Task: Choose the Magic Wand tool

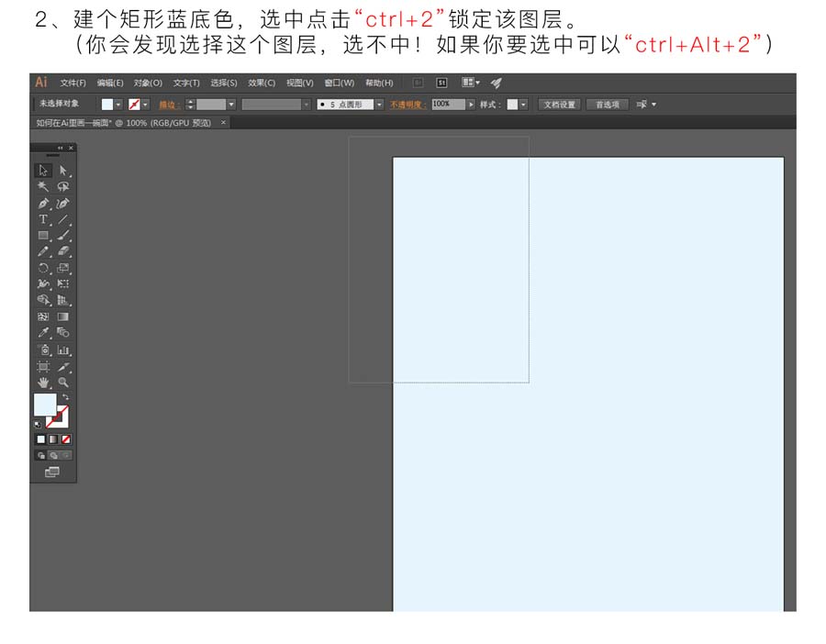Action: pos(43,186)
